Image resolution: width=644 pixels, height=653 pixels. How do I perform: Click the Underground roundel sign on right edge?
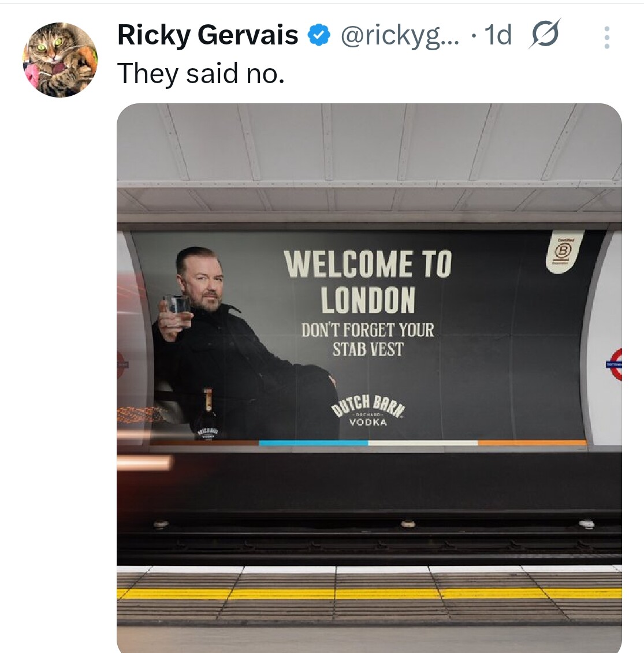coord(614,365)
